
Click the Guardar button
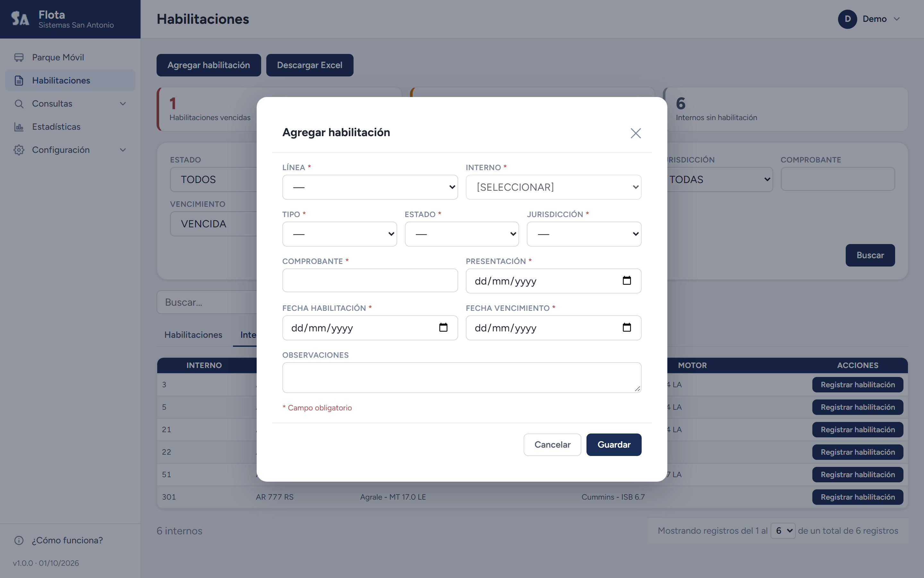pyautogui.click(x=613, y=445)
